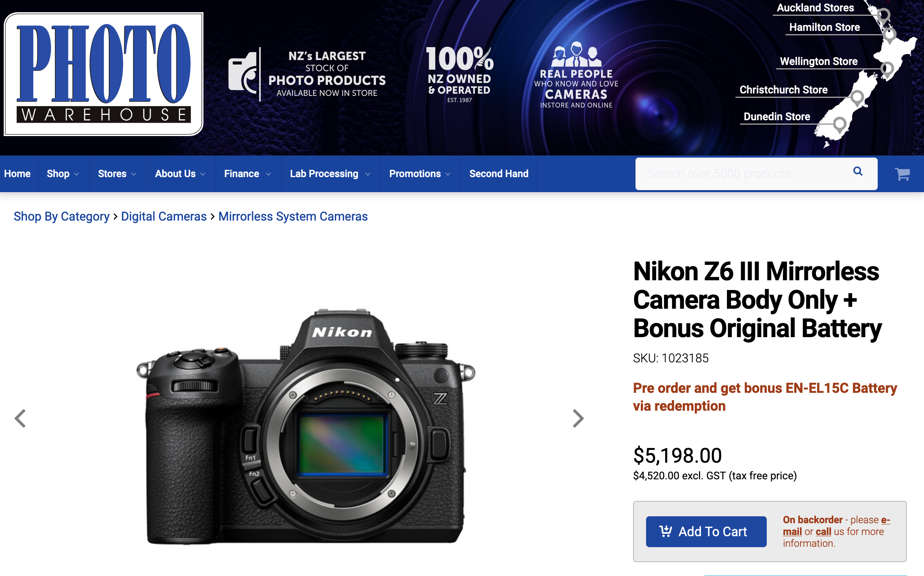Open the Second Hand menu item
924x576 pixels.
tap(499, 174)
